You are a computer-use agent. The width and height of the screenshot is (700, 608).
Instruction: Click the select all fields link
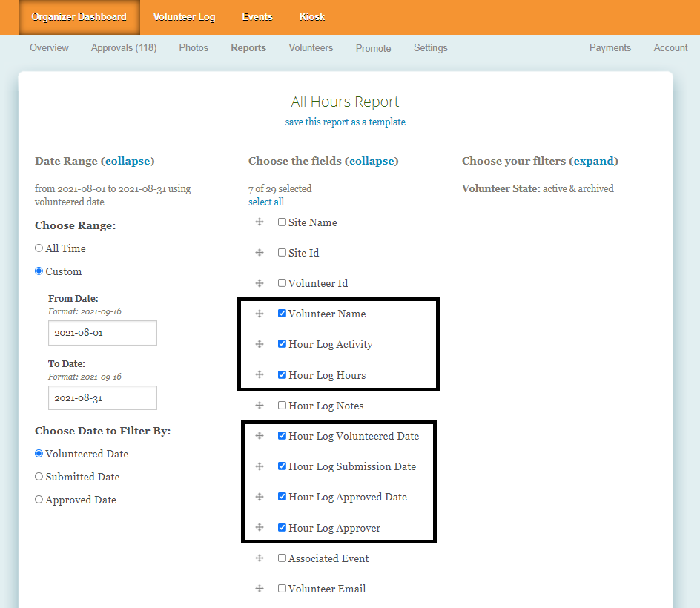tap(266, 202)
